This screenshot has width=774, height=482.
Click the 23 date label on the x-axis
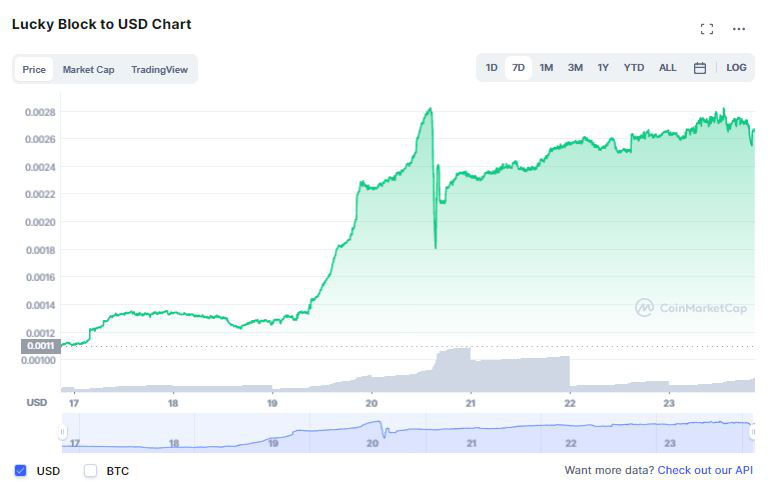668,403
